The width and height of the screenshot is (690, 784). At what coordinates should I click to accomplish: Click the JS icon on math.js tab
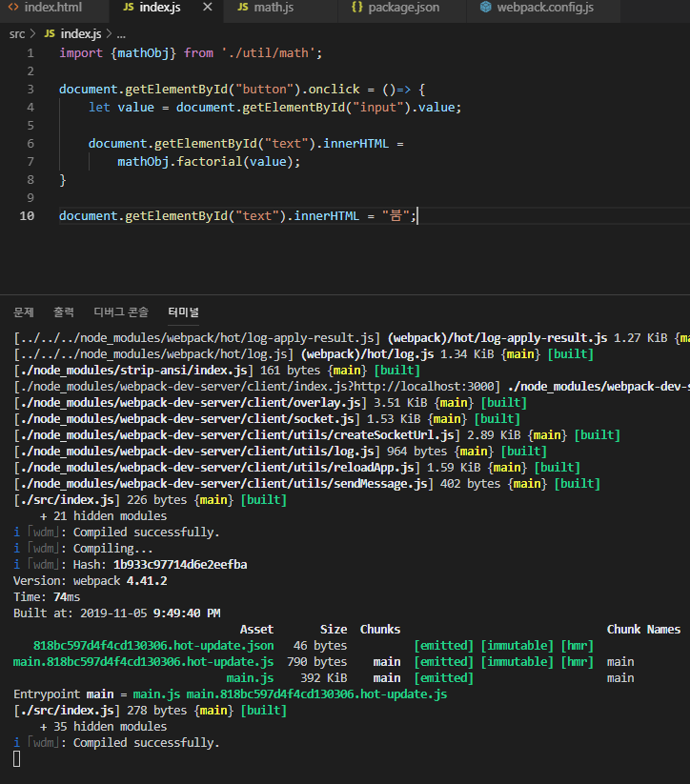click(243, 8)
